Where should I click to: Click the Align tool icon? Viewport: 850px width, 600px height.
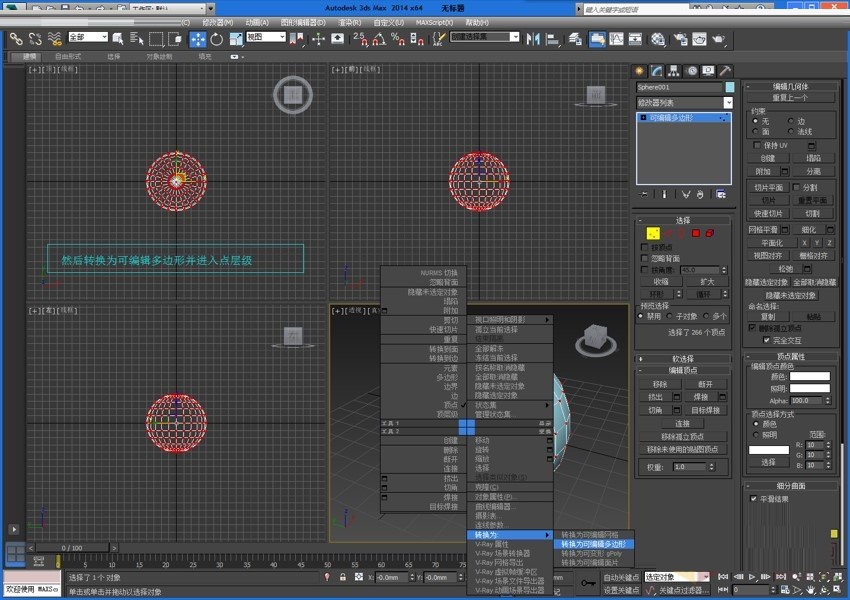[552, 39]
